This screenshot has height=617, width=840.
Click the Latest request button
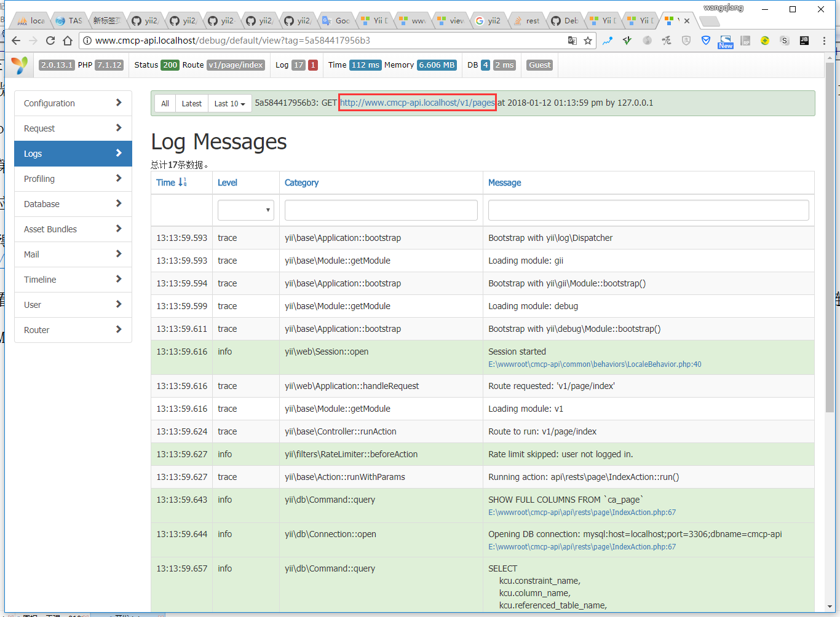191,104
